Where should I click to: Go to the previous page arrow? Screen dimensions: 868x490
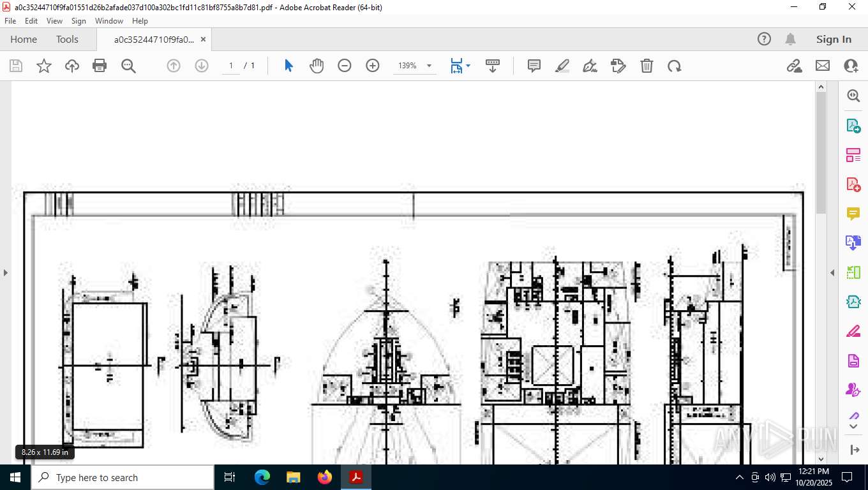click(x=174, y=66)
